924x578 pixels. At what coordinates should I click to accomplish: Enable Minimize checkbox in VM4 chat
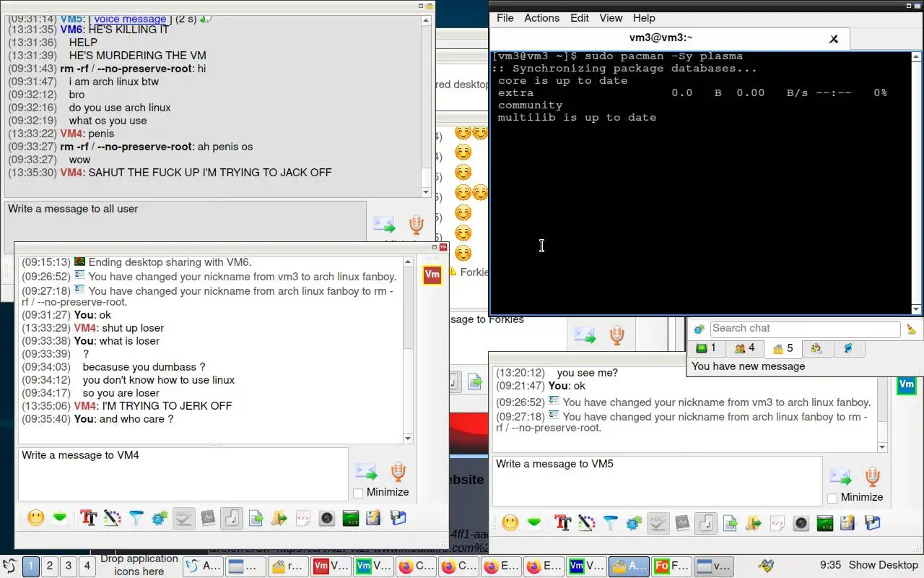click(358, 493)
